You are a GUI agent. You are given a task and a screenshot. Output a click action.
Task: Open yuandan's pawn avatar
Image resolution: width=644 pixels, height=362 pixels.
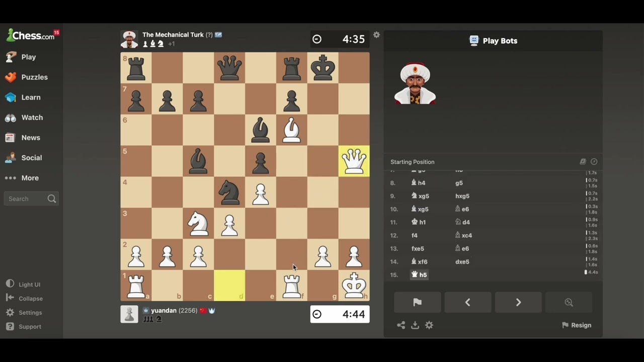(x=129, y=314)
